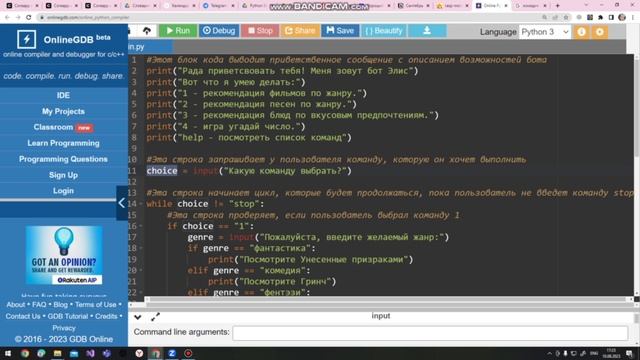Open a new browser tab
Viewport: 640px width, 360px height.
pos(558,6)
